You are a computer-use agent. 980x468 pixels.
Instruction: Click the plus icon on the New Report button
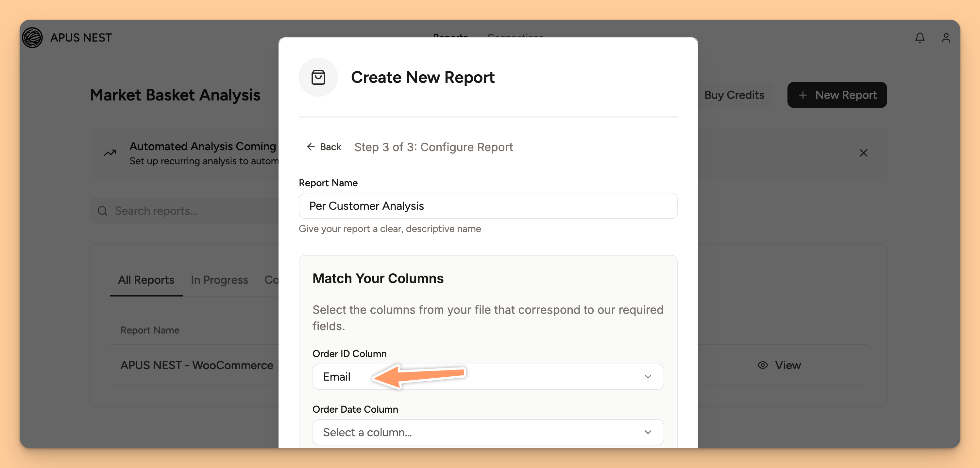[x=803, y=95]
